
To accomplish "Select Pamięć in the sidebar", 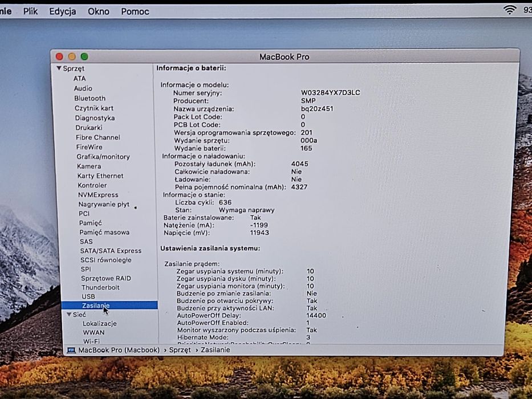I will coord(91,223).
